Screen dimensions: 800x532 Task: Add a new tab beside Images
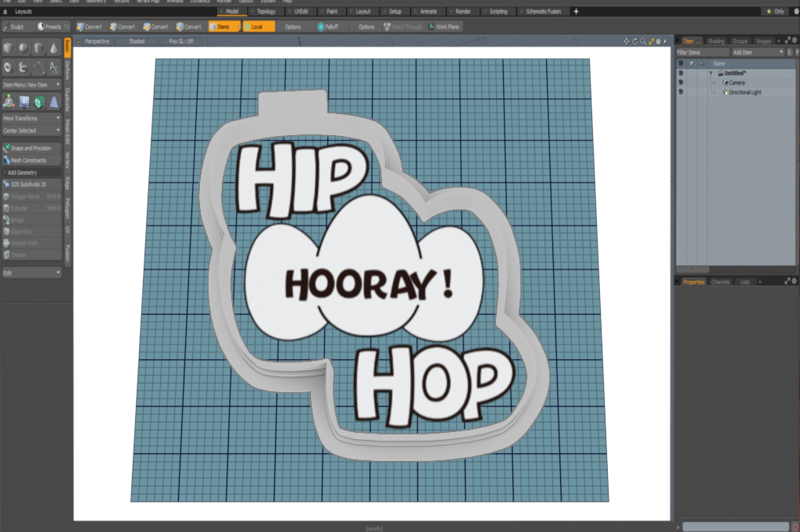[779, 41]
